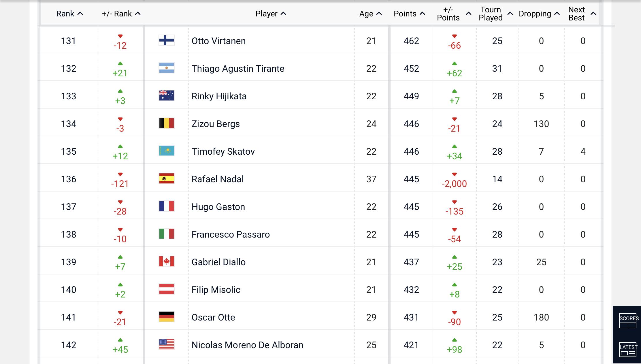This screenshot has height=364, width=641.
Task: Open the Latest news icon
Action: click(627, 349)
